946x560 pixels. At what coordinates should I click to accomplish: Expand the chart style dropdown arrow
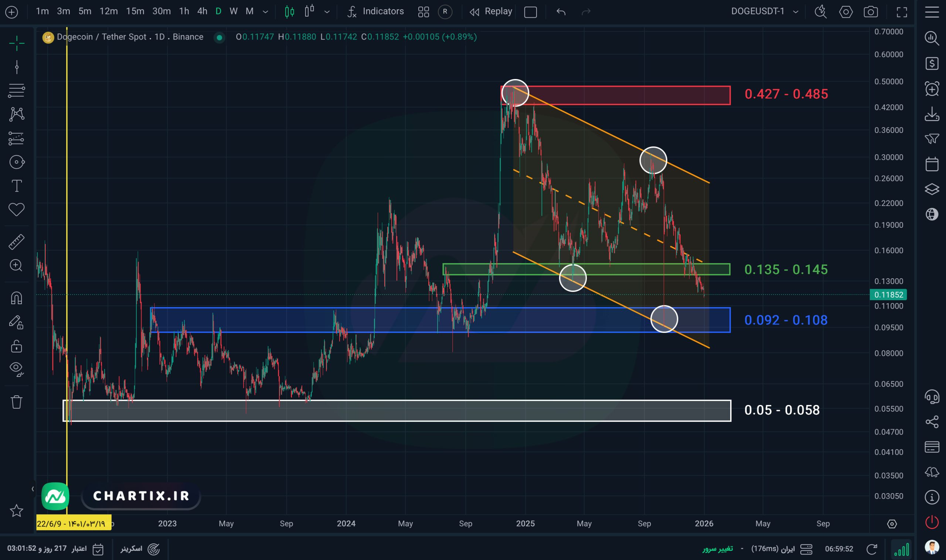(x=327, y=12)
